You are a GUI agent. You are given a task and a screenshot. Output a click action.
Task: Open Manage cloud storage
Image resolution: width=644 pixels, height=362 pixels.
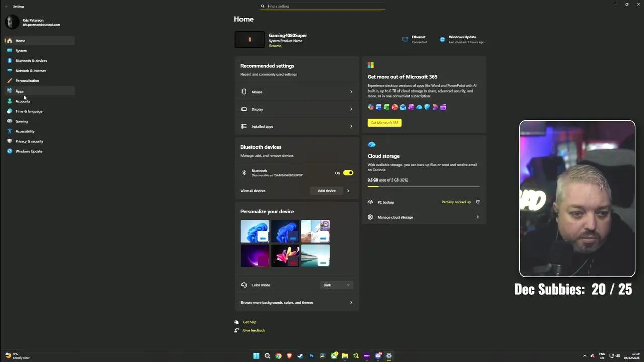(424, 217)
